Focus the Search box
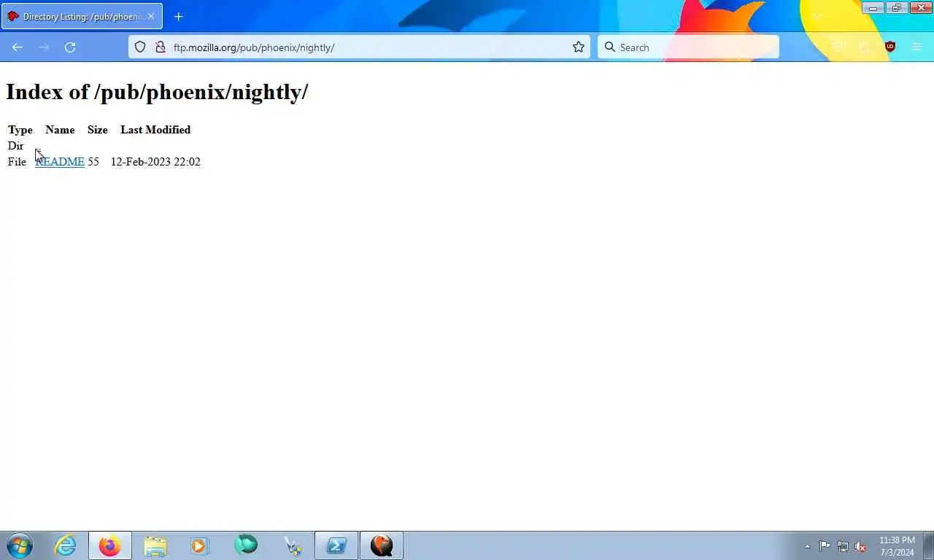Image resolution: width=934 pixels, height=560 pixels. coord(688,47)
